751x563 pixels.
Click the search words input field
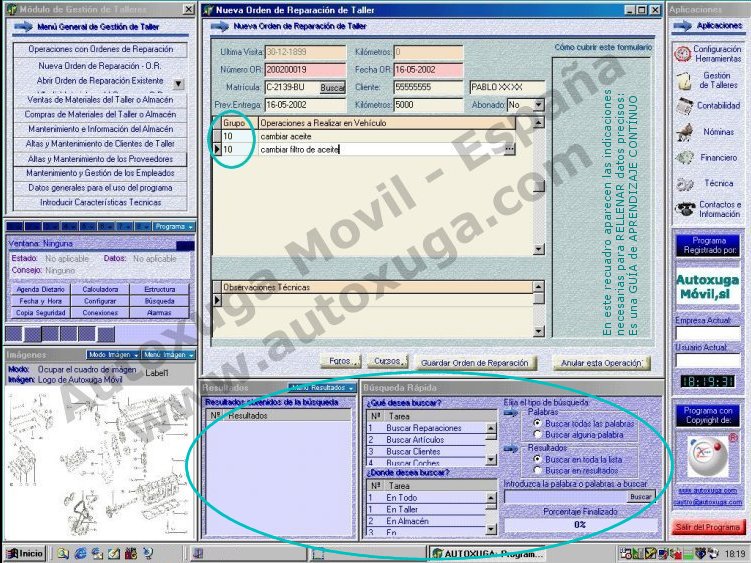(566, 497)
